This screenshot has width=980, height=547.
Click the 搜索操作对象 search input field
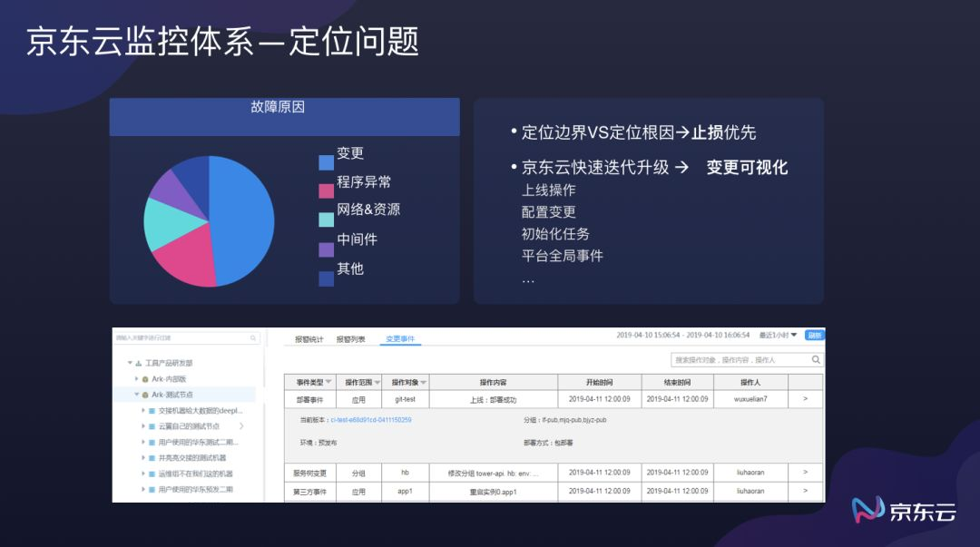[x=747, y=359]
